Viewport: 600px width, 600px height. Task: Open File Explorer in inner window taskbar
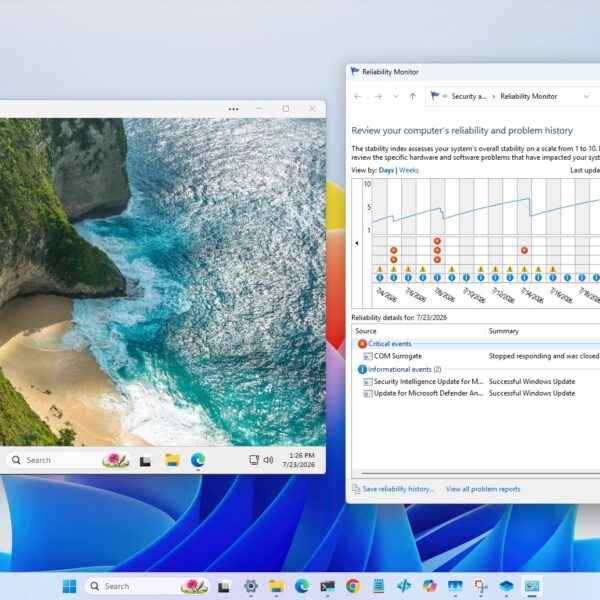(x=172, y=460)
